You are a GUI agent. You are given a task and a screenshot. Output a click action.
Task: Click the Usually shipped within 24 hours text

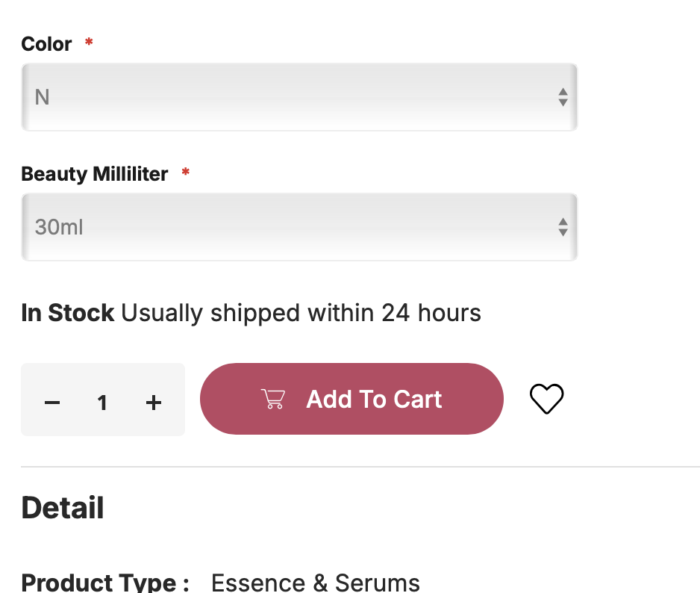pos(301,313)
